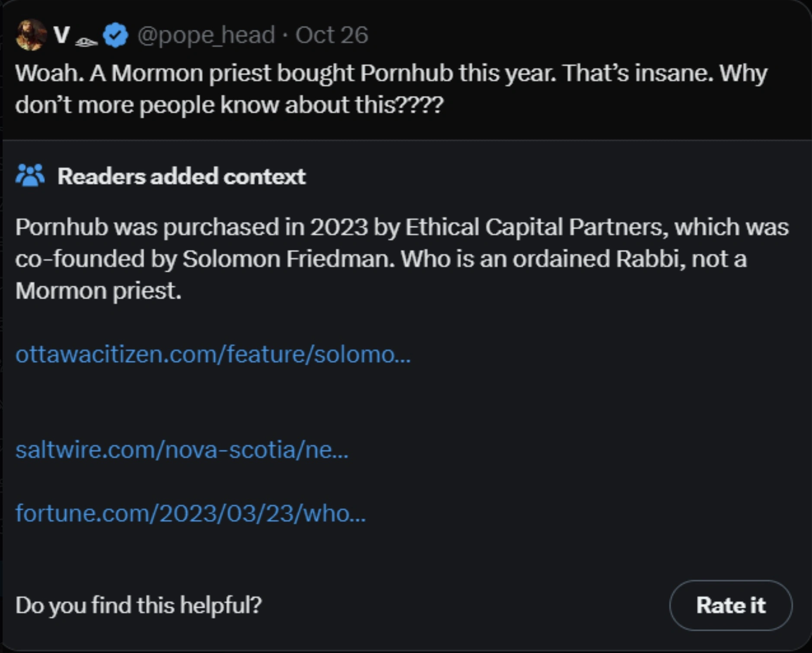
Task: Click the verified blue checkmark badge
Action: [x=115, y=35]
